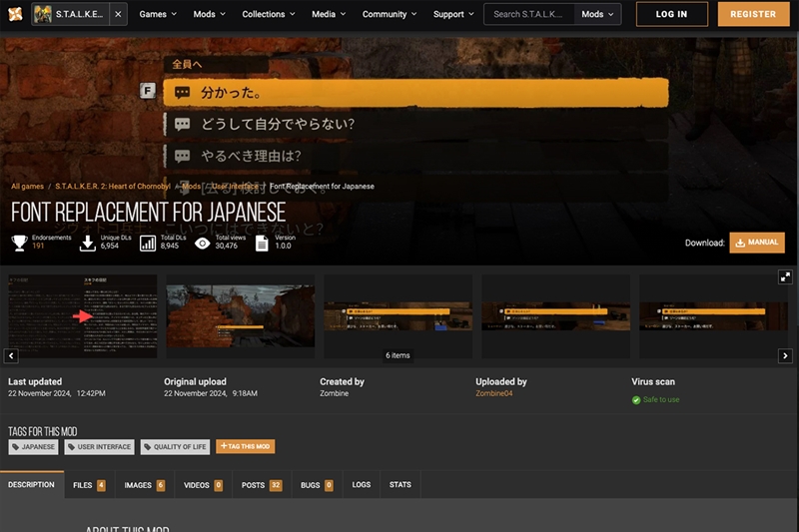Click the Total DLs bar chart icon
This screenshot has width=799, height=532.
(148, 244)
